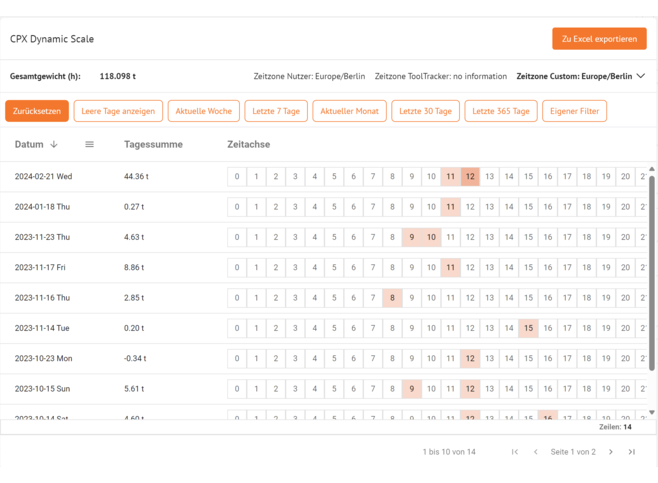Click hour 20 in the 2023-11-16 row
Image resolution: width=658 pixels, height=483 pixels.
coord(625,298)
